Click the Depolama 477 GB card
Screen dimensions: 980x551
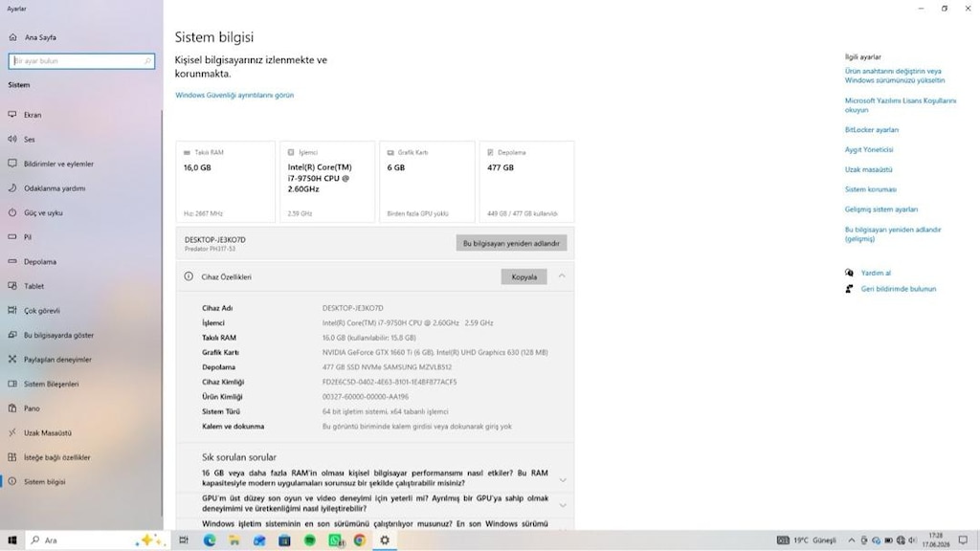[527, 182]
